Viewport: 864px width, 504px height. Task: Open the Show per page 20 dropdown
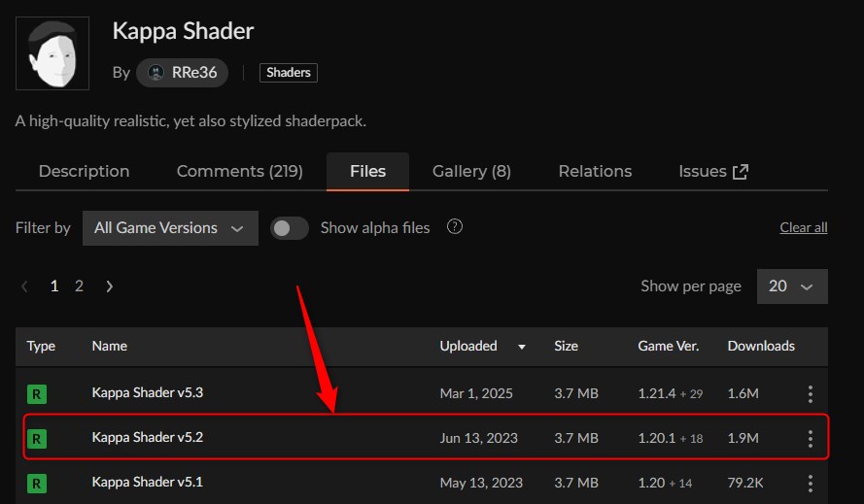click(x=792, y=286)
